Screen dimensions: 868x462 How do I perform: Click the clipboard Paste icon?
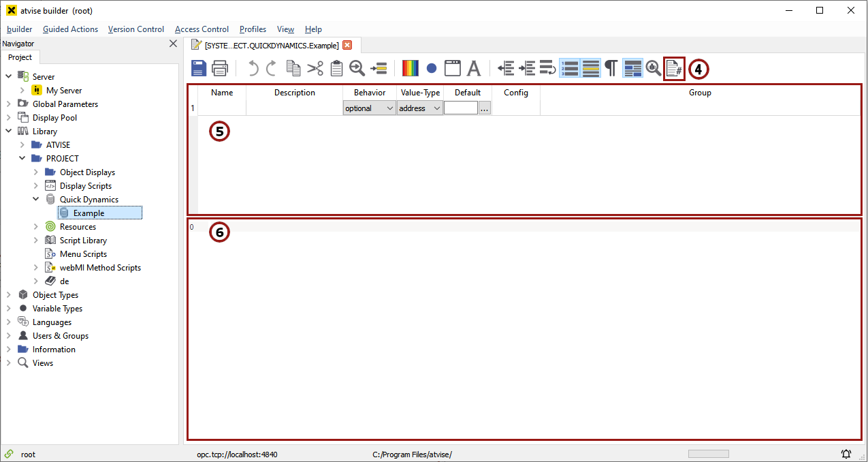click(336, 68)
